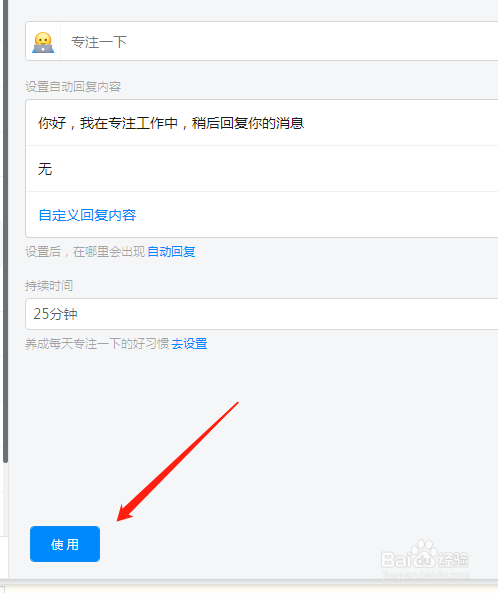Image resolution: width=498 pixels, height=593 pixels.
Task: Click the 专注一下 status name field
Action: pyautogui.click(x=279, y=41)
